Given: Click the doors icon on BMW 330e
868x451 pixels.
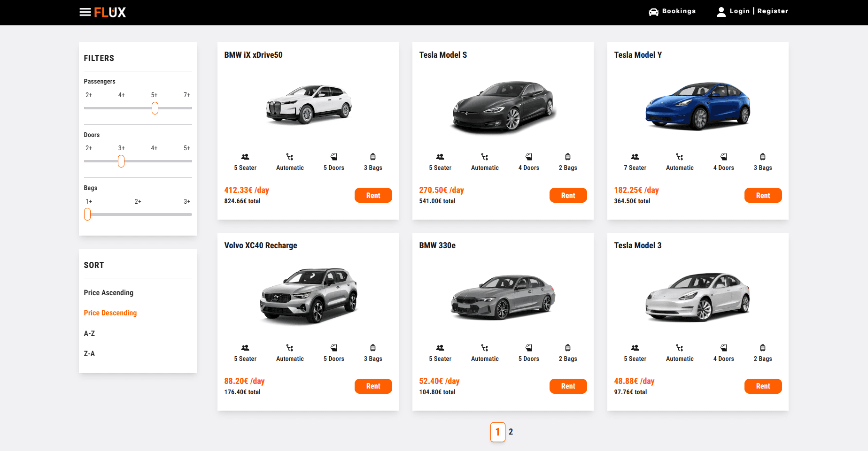Looking at the screenshot, I should [528, 348].
